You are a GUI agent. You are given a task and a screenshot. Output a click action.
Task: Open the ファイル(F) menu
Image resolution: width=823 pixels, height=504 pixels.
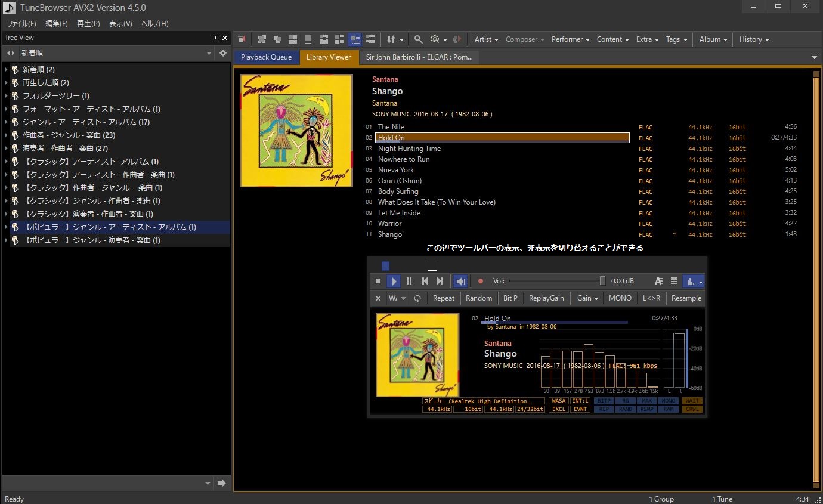pyautogui.click(x=21, y=23)
